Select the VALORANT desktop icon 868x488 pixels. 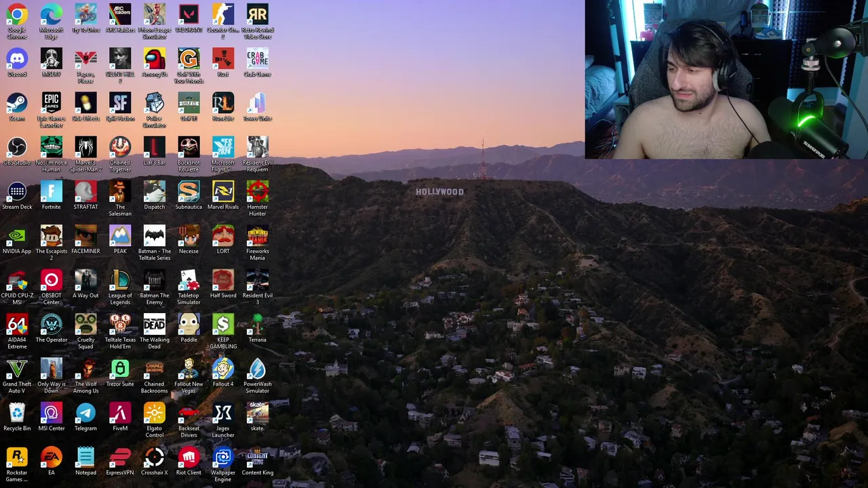(x=189, y=18)
